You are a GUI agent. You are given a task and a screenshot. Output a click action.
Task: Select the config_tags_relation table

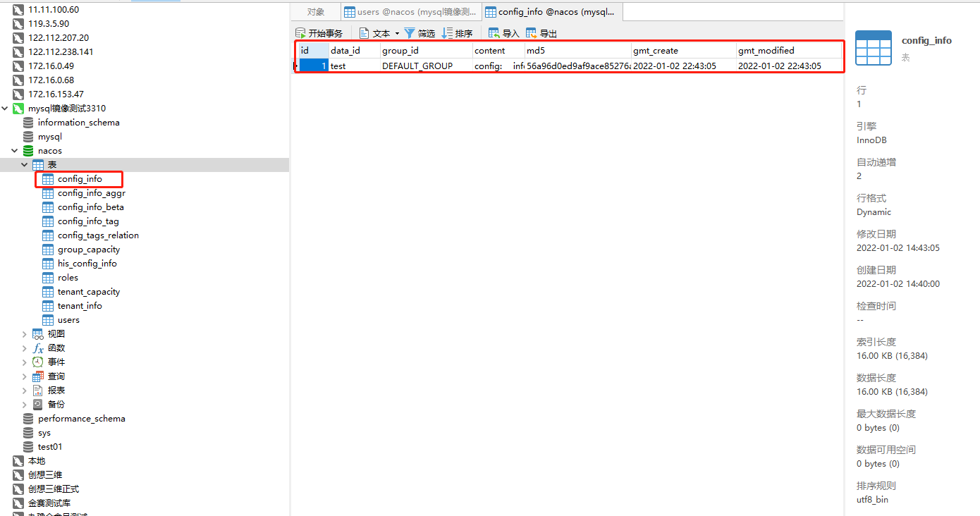click(x=98, y=235)
